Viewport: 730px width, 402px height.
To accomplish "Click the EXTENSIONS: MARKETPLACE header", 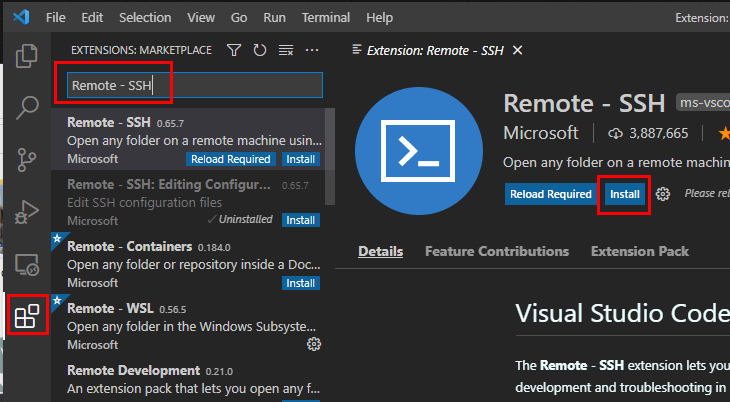I will tap(141, 50).
